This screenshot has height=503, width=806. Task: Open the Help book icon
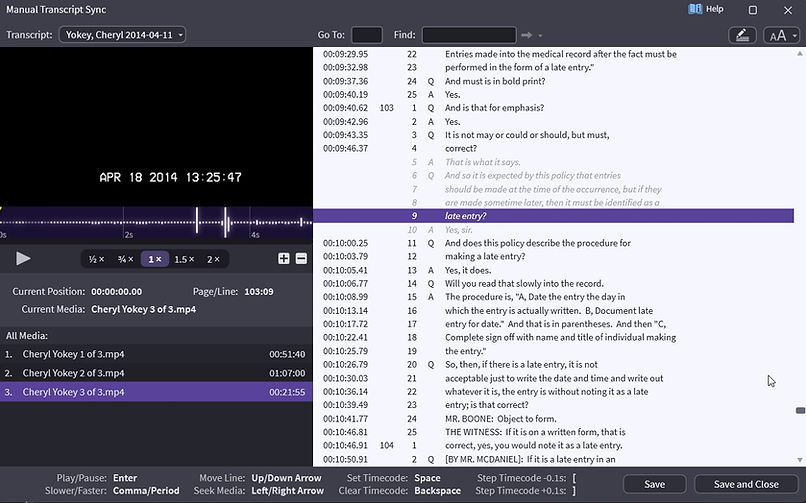point(696,9)
